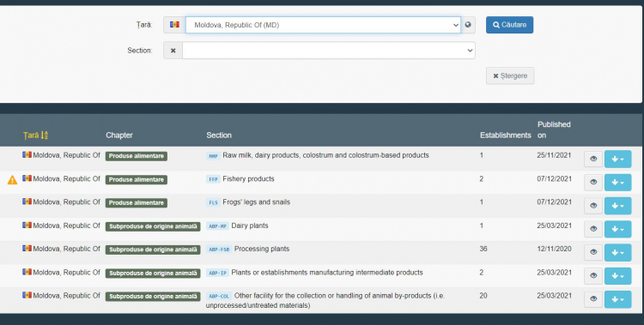Open download menu for Other facility row
Image resolution: width=644 pixels, height=325 pixels.
617,299
